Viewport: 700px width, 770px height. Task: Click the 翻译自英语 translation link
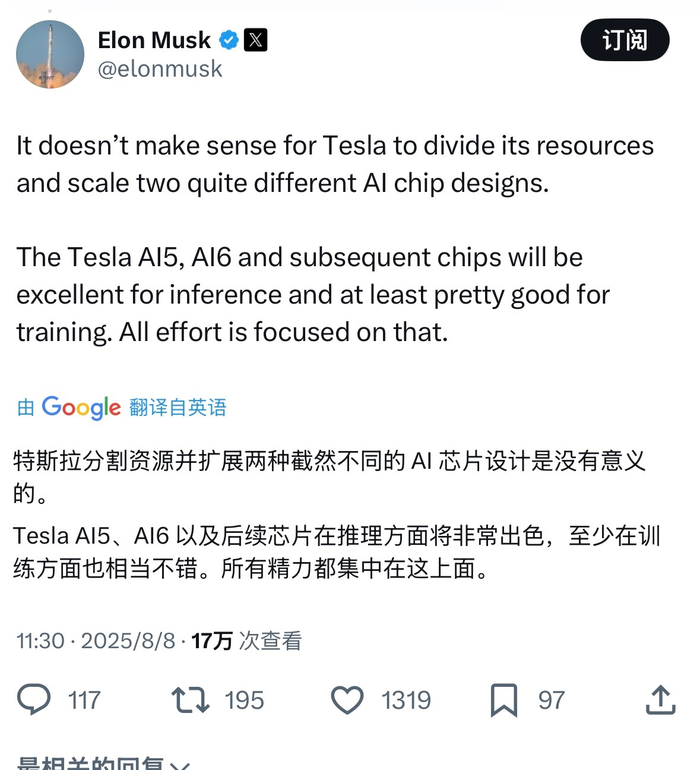(178, 408)
